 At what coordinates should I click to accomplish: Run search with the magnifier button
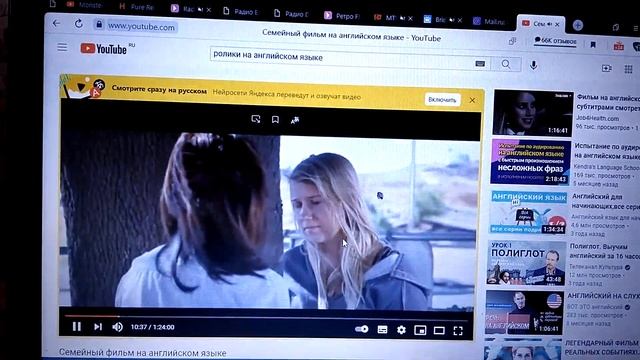(x=506, y=64)
